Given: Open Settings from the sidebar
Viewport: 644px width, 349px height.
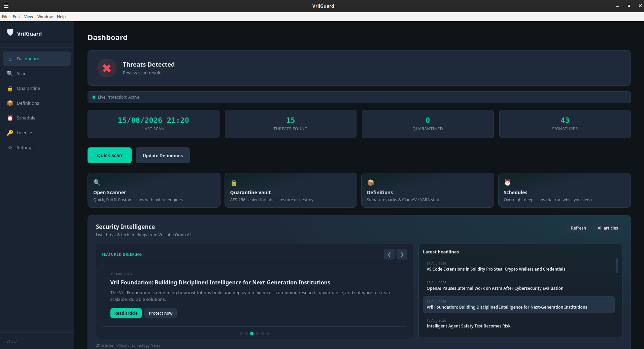Looking at the screenshot, I should click(x=37, y=147).
